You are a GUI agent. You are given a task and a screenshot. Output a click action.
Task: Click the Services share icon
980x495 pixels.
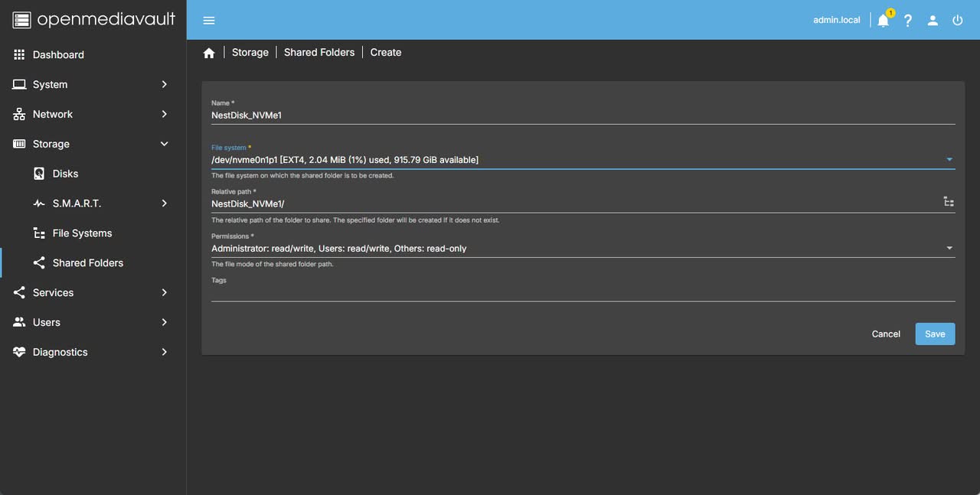[x=19, y=293]
